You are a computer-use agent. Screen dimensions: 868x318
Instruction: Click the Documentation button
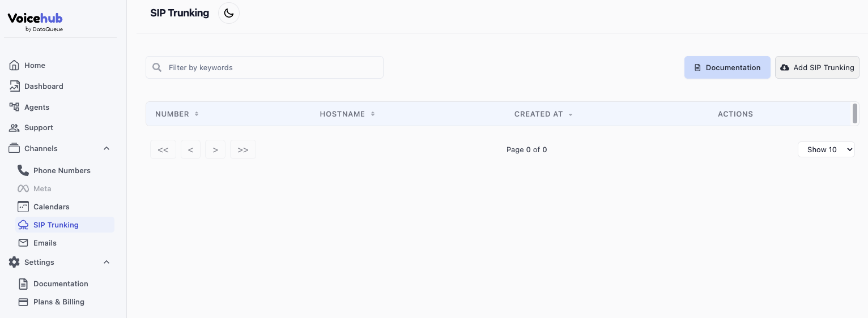click(727, 67)
